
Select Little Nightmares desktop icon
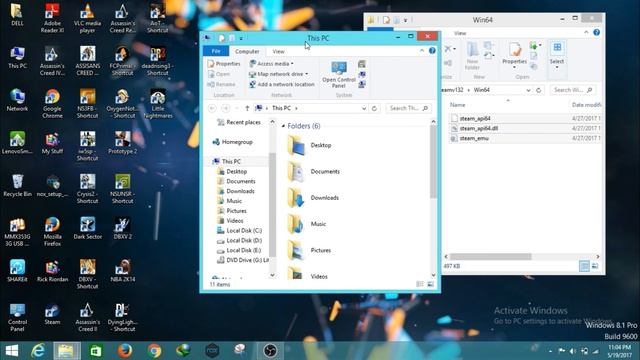[158, 104]
